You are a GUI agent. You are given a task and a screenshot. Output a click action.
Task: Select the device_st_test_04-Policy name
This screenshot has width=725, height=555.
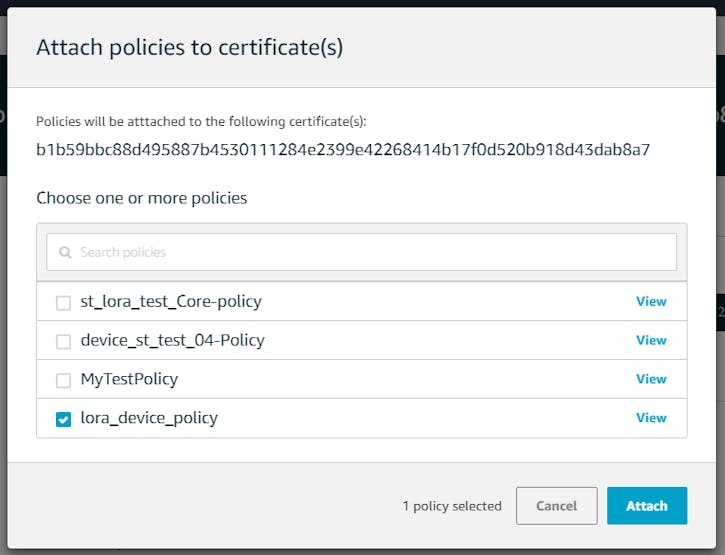pos(172,340)
